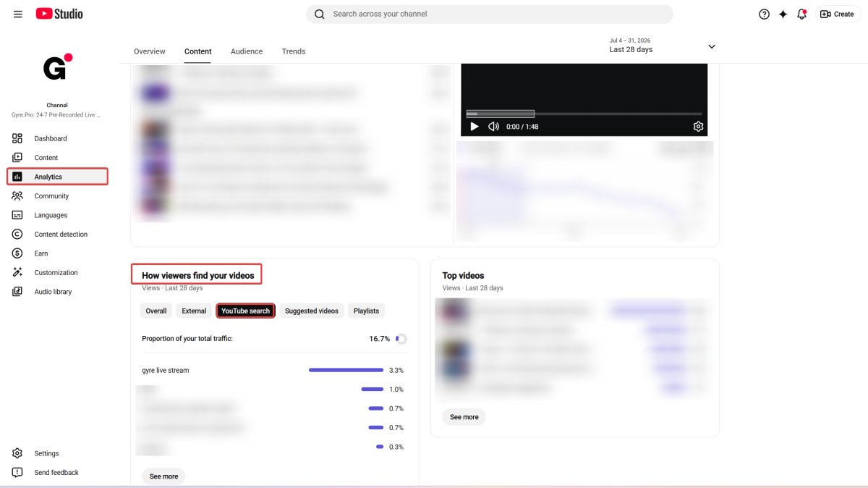Open Analytics in the sidebar
Viewport: 868px width, 488px height.
point(58,177)
